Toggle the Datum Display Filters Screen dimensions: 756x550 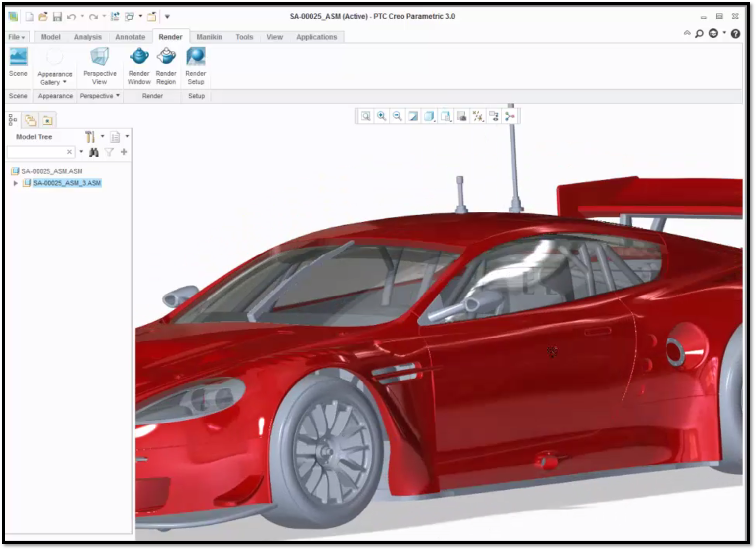(478, 116)
